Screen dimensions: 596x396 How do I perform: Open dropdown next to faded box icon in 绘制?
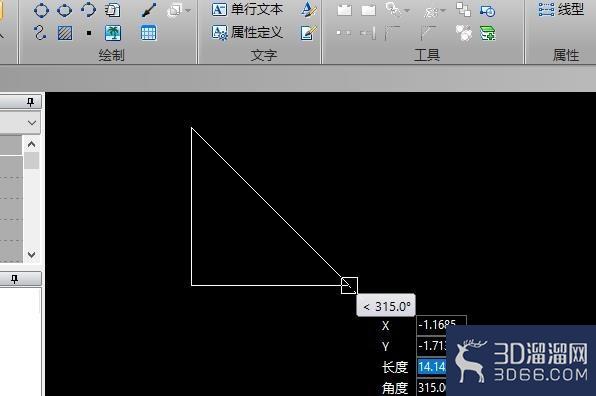point(187,10)
